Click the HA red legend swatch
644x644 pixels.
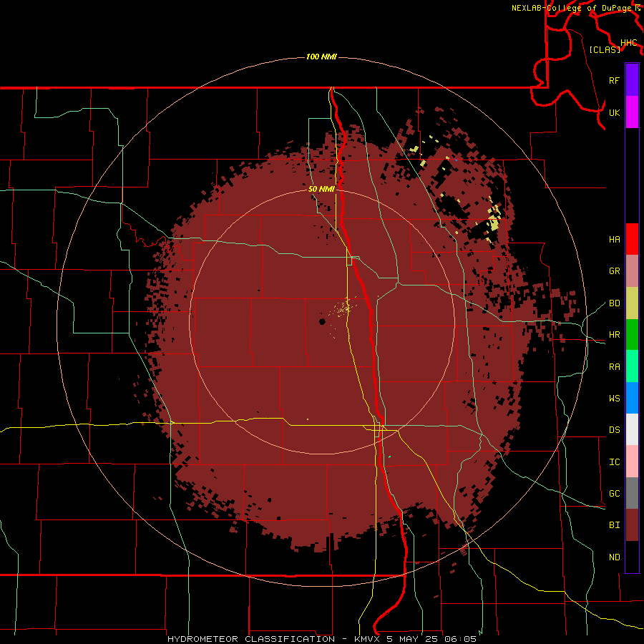point(632,239)
